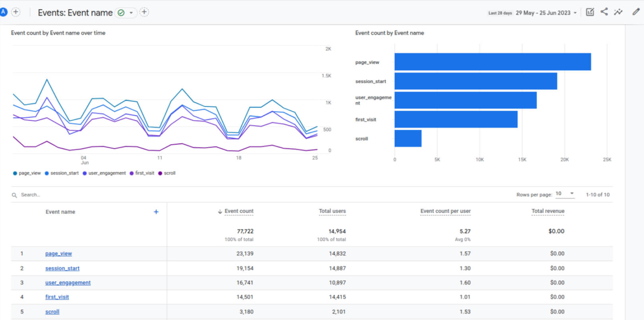
Task: Click the page_view bar in bar chart
Action: [x=492, y=62]
